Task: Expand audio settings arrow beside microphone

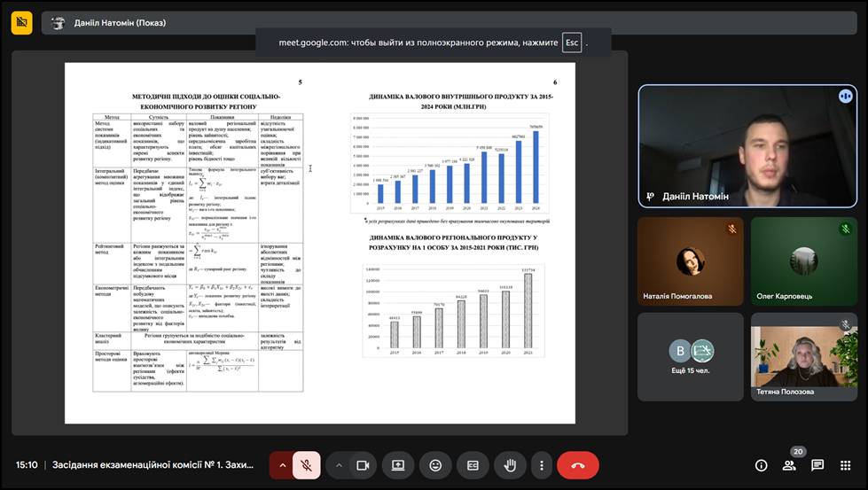Action: 283,465
